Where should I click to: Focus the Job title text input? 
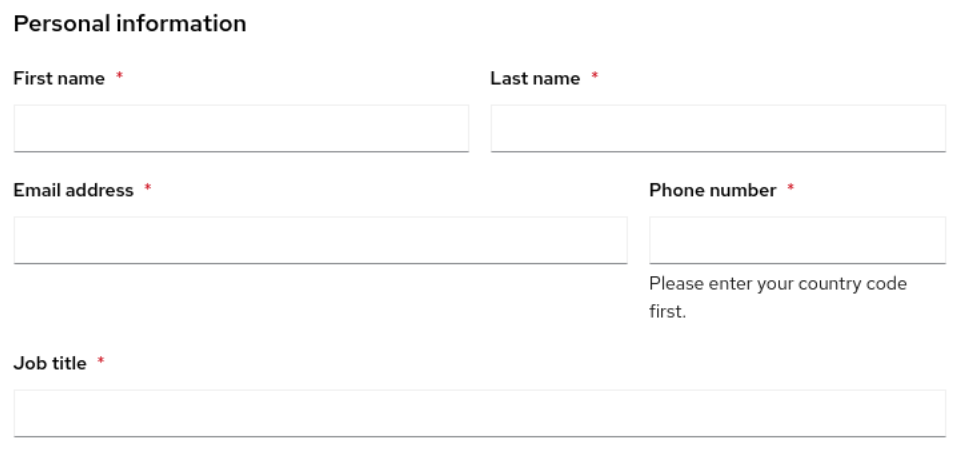(x=479, y=413)
